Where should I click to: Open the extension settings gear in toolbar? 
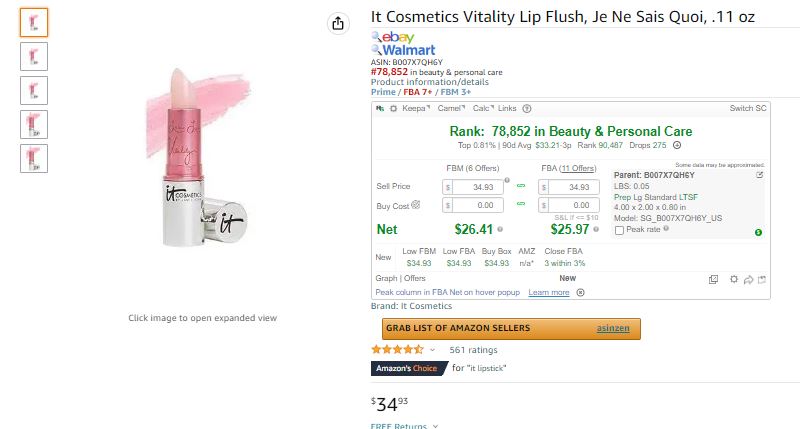pyautogui.click(x=393, y=109)
